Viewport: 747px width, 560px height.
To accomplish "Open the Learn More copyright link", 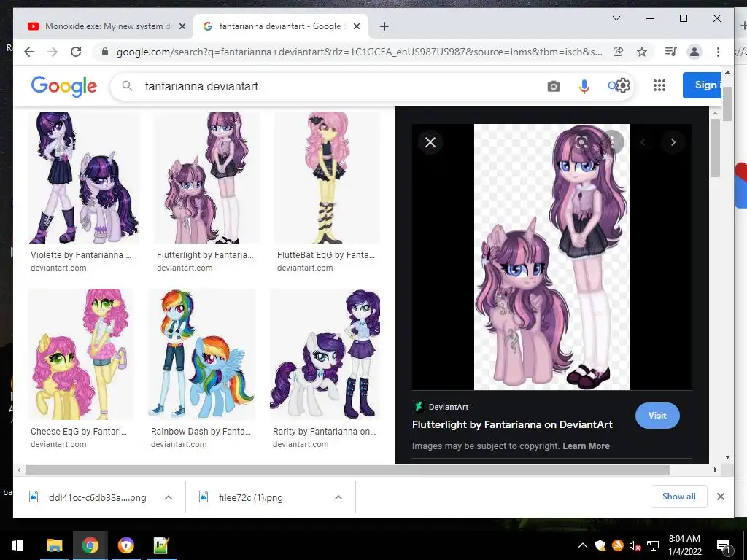I will click(x=586, y=446).
